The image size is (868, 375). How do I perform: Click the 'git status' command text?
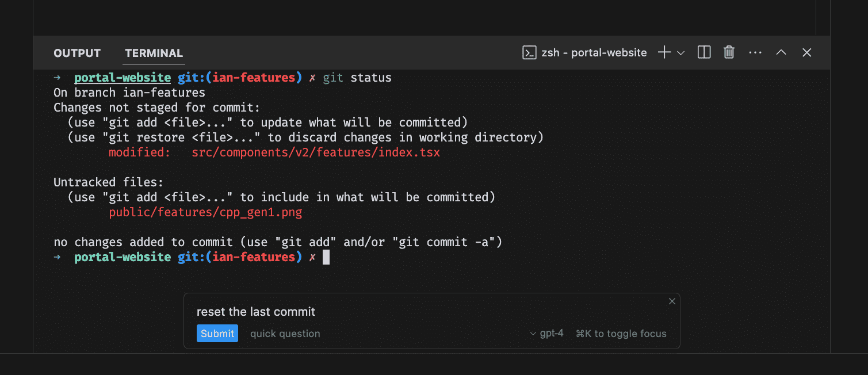[x=357, y=78]
